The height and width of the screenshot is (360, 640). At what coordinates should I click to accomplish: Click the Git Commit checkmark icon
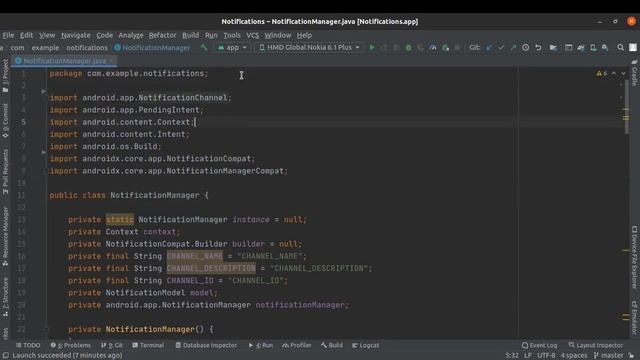[501, 48]
